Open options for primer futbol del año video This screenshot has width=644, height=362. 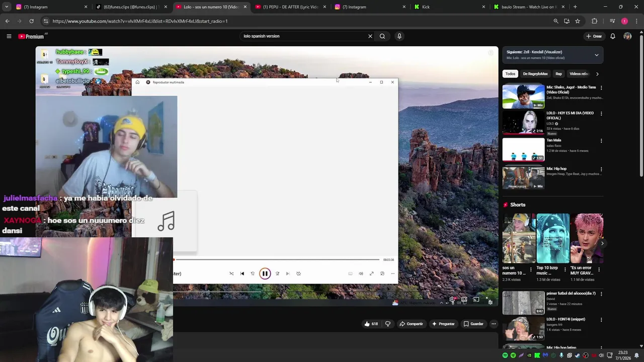(601, 294)
